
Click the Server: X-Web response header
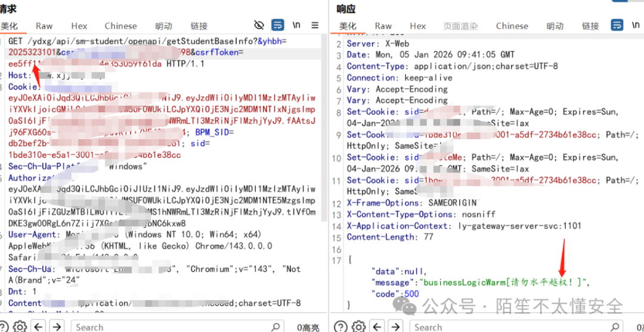(378, 44)
